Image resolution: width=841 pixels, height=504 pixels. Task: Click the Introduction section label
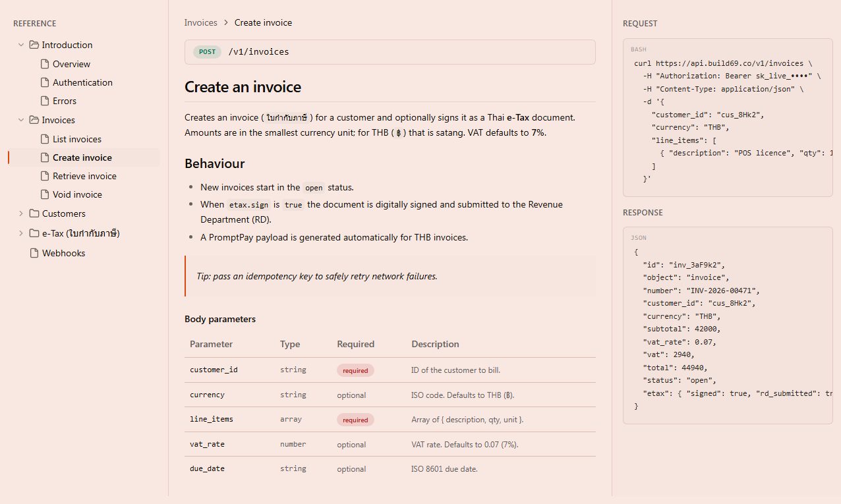click(67, 45)
